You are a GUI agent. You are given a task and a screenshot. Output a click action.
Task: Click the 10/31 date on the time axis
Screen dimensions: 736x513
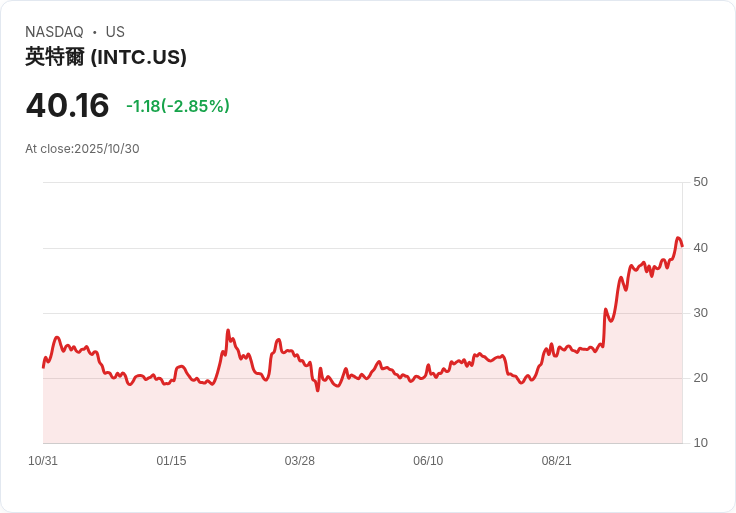[43, 461]
